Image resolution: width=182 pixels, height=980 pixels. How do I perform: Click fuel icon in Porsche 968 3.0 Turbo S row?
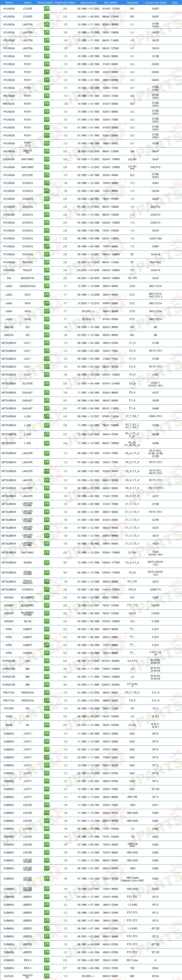(x=46, y=685)
